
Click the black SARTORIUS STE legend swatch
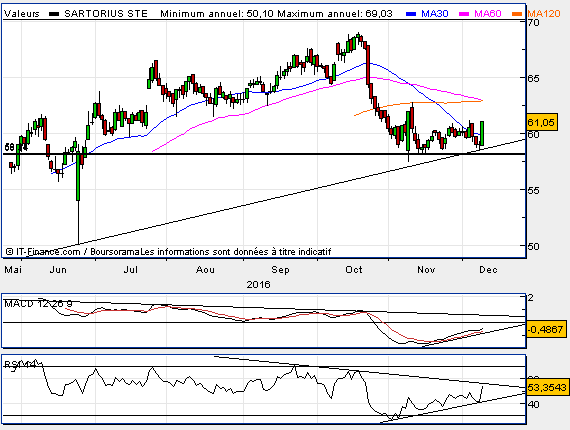point(54,14)
